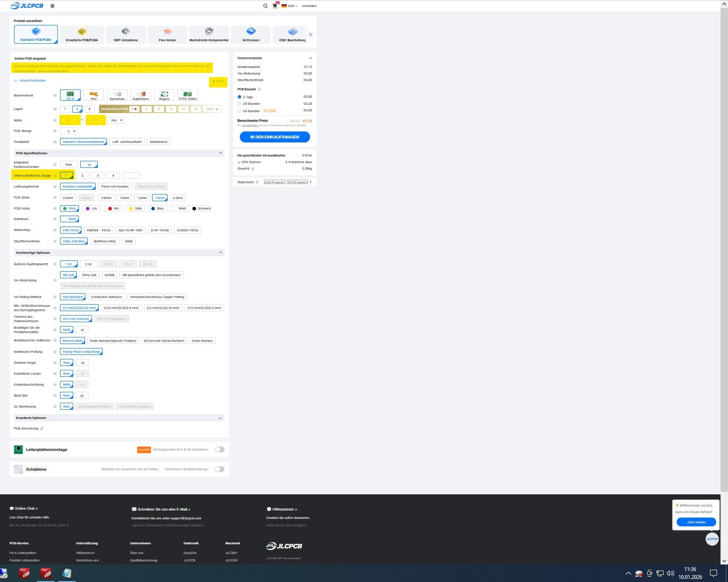
Task: Switch to SMT-Schablone product tab
Action: tap(126, 34)
